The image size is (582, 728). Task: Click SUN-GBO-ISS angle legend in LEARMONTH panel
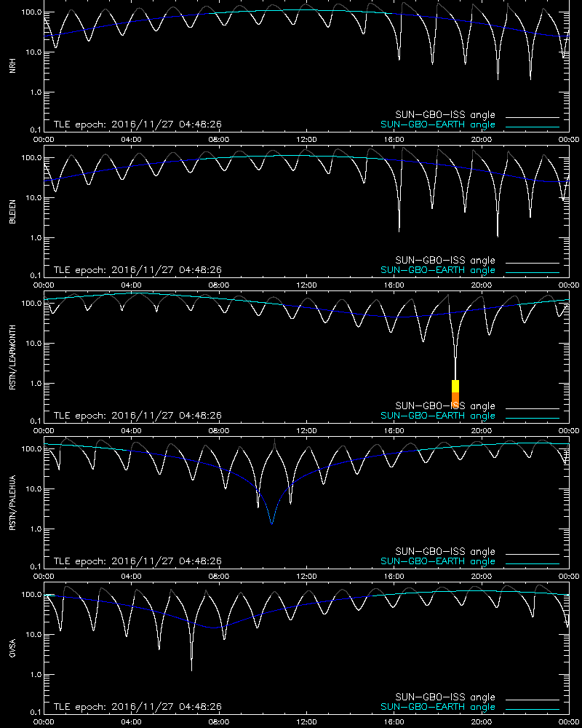[445, 405]
